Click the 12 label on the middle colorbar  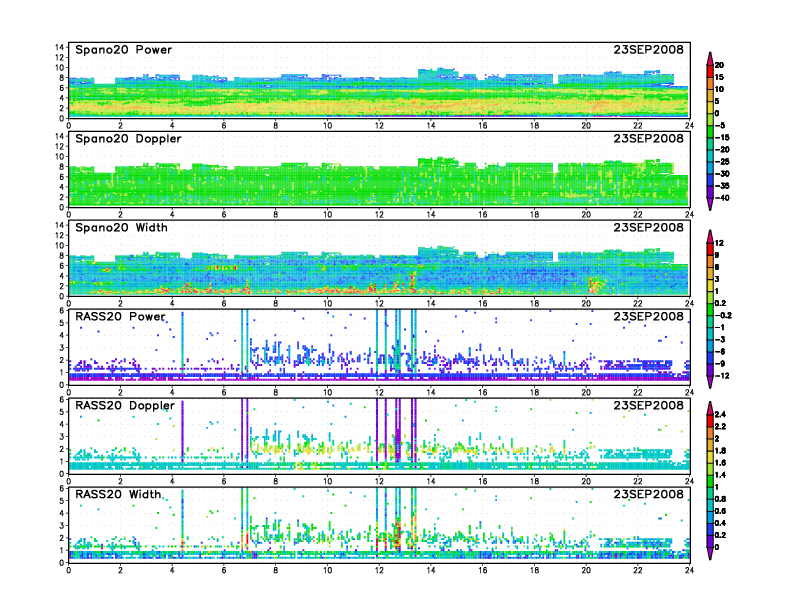click(719, 243)
